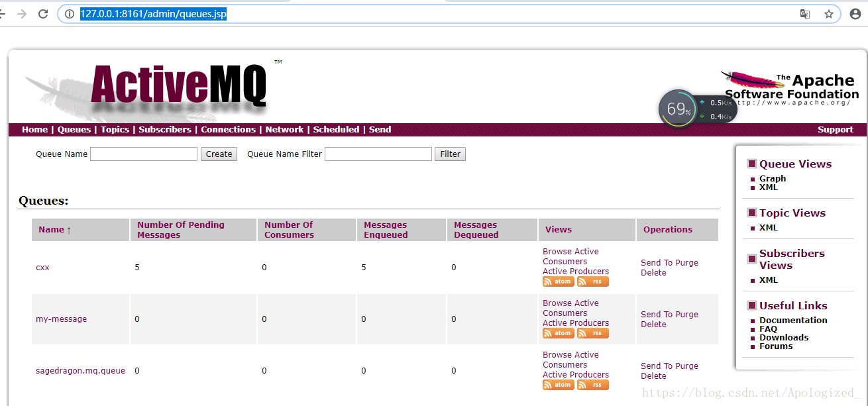Open Scheduled in navigation bar

click(x=336, y=130)
